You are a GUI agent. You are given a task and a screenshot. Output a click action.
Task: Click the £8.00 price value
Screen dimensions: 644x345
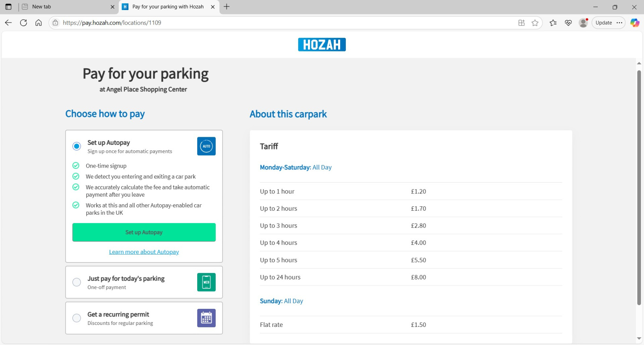(x=419, y=277)
